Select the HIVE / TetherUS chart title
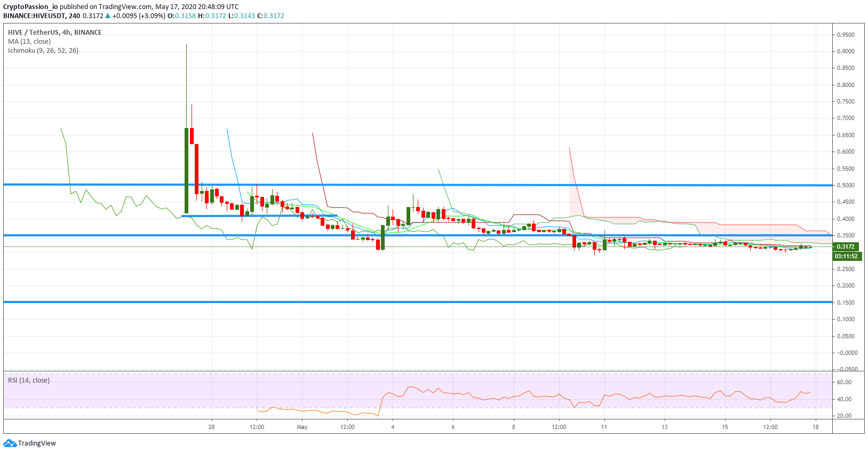 point(55,33)
